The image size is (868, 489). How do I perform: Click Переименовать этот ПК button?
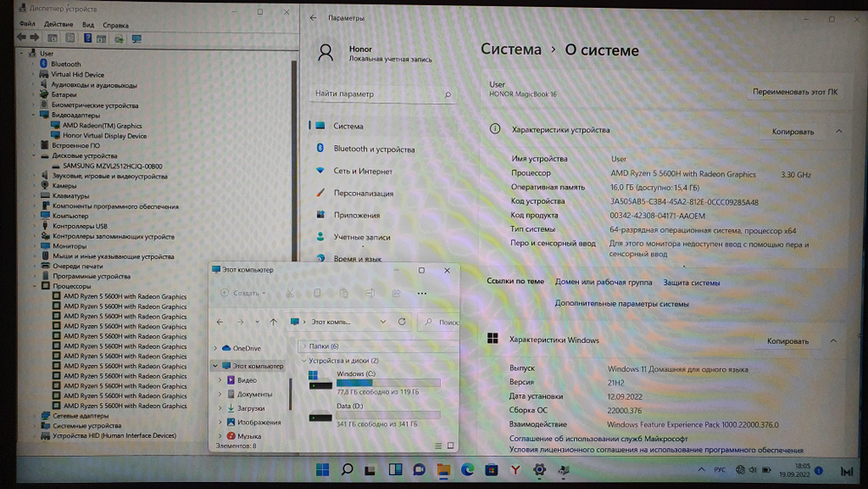[x=794, y=92]
